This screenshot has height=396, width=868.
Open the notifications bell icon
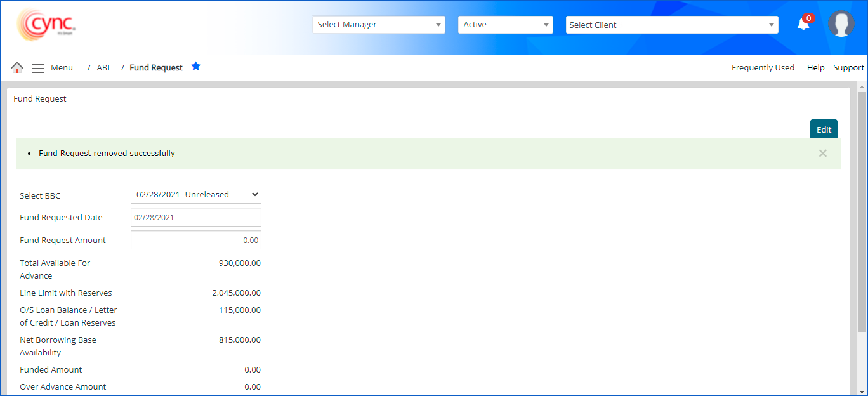(x=803, y=24)
